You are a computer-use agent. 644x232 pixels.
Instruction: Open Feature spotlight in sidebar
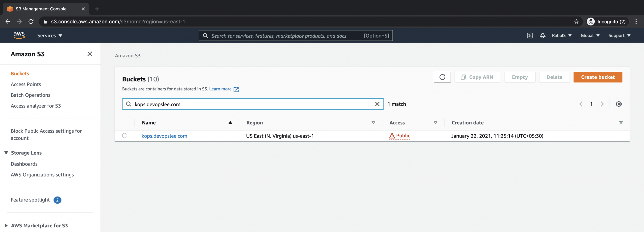[x=30, y=200]
